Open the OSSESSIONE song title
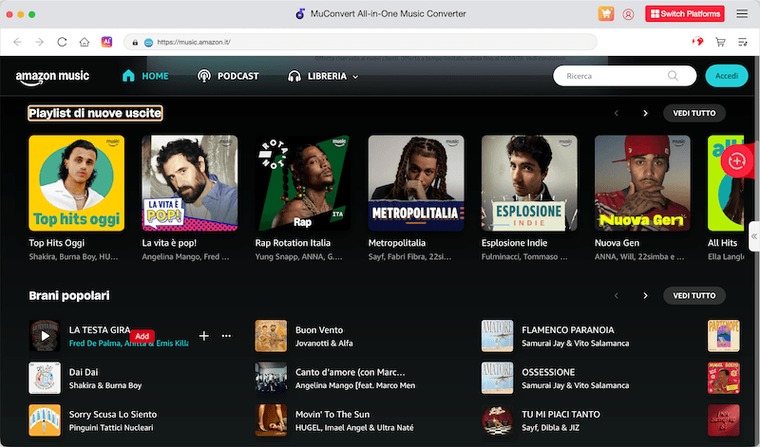Image resolution: width=760 pixels, height=447 pixels. click(548, 372)
